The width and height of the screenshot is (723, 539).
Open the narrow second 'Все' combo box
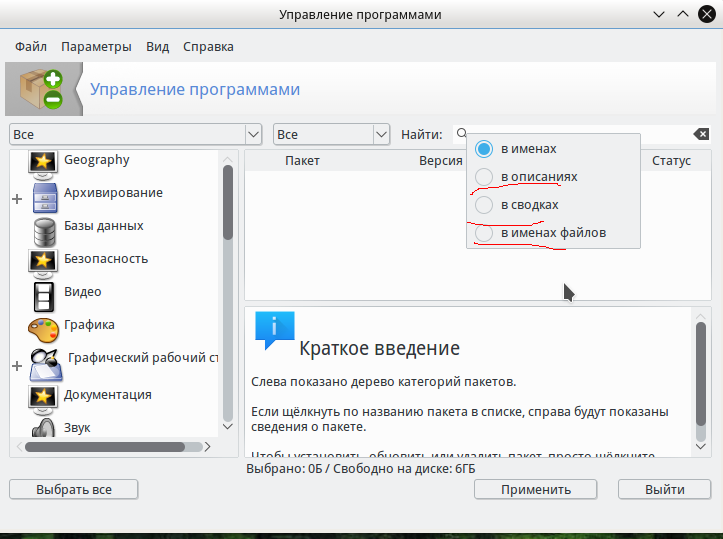[x=331, y=135]
